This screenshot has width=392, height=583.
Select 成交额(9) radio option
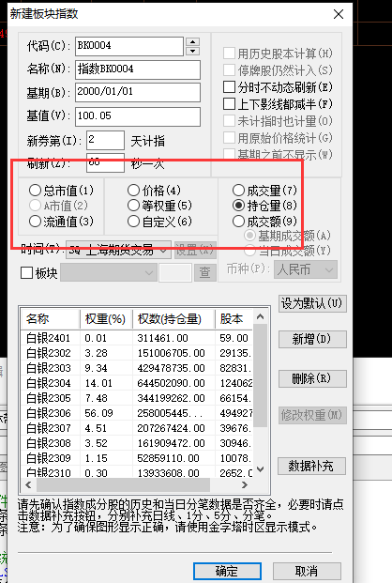click(238, 222)
